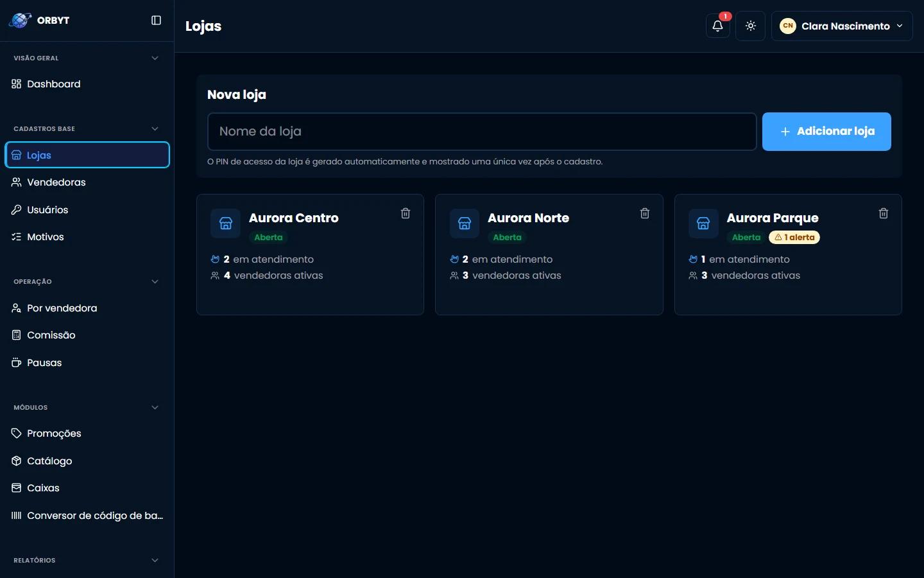Toggle light theme with sun icon

[751, 26]
